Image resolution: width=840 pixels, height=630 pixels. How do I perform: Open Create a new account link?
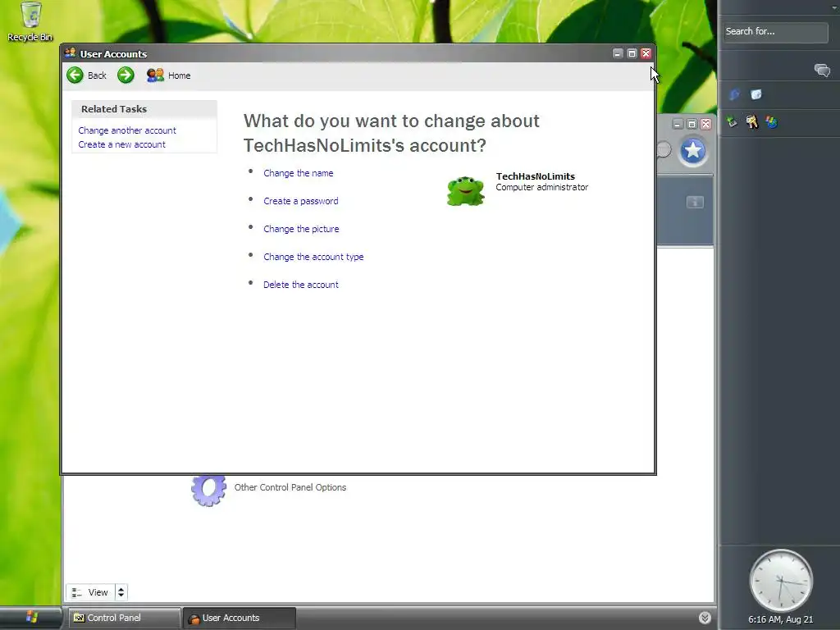point(121,144)
